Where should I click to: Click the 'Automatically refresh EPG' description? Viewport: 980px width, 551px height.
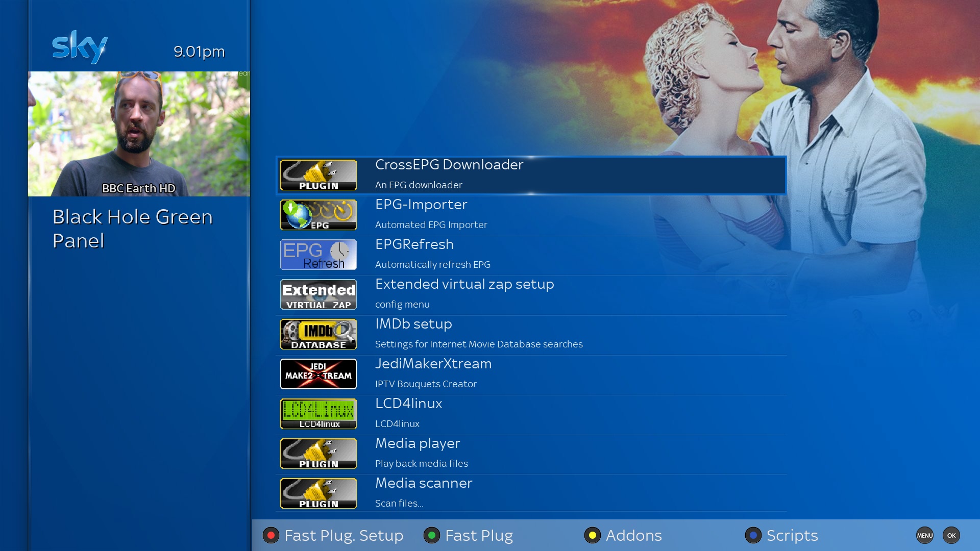pos(432,265)
